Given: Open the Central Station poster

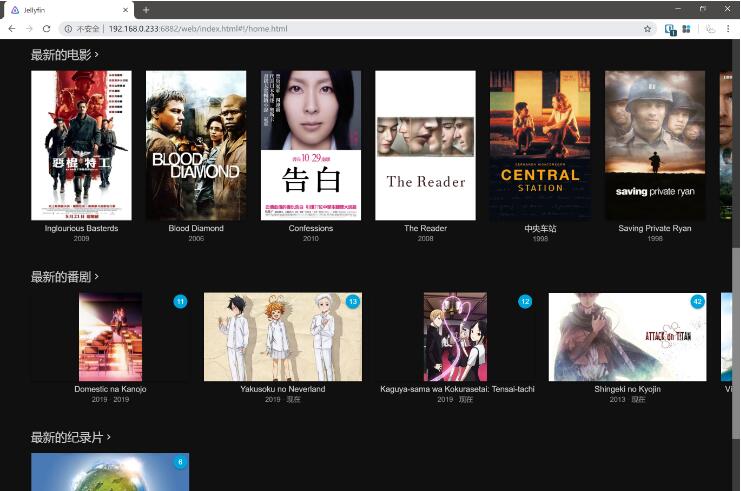Looking at the screenshot, I should coord(540,146).
